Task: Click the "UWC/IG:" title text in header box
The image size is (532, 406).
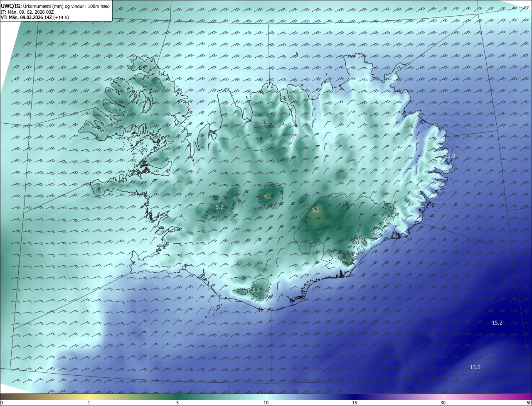Action: pos(11,6)
